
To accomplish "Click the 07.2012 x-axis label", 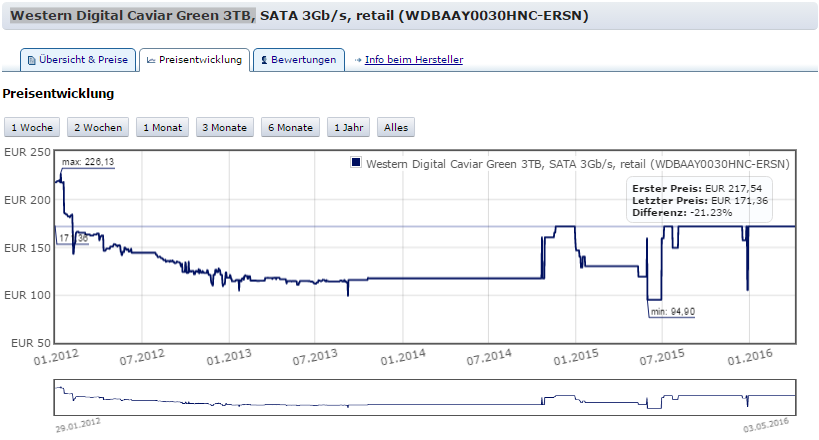I will pyautogui.click(x=142, y=357).
